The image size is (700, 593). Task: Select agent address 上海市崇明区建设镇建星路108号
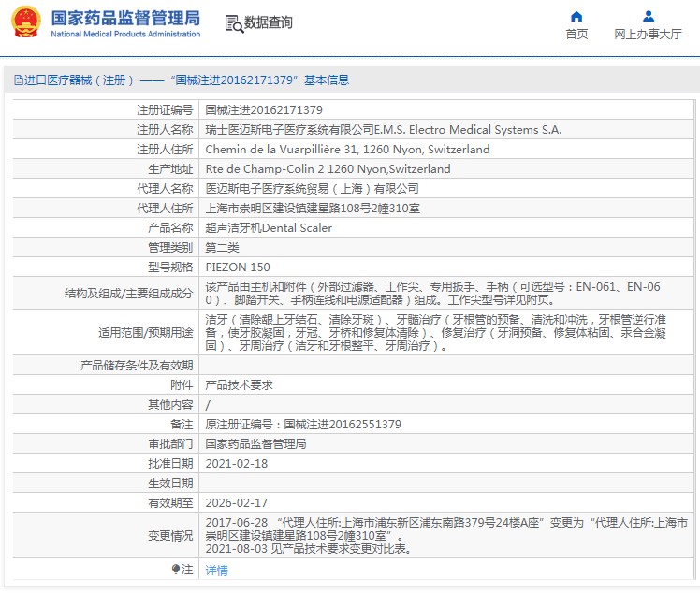(x=313, y=208)
